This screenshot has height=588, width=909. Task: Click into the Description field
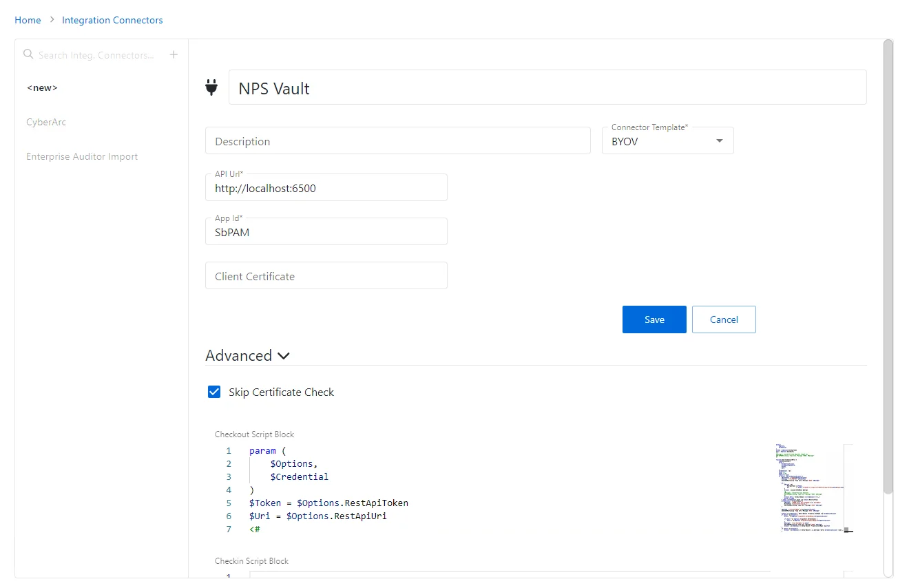397,140
